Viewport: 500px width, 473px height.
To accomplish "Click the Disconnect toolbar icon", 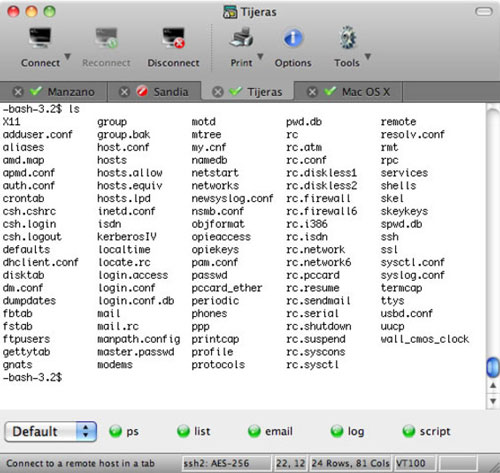I will point(173,39).
